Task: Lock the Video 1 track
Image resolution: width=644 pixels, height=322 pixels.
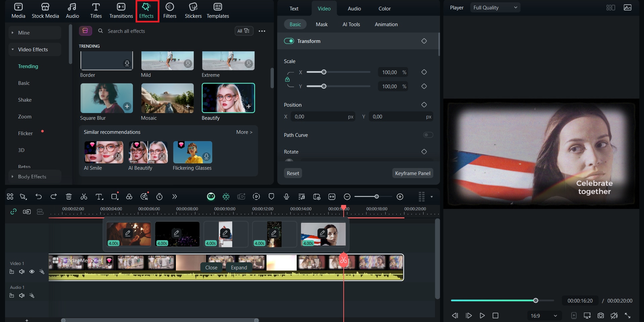Action: click(12, 272)
